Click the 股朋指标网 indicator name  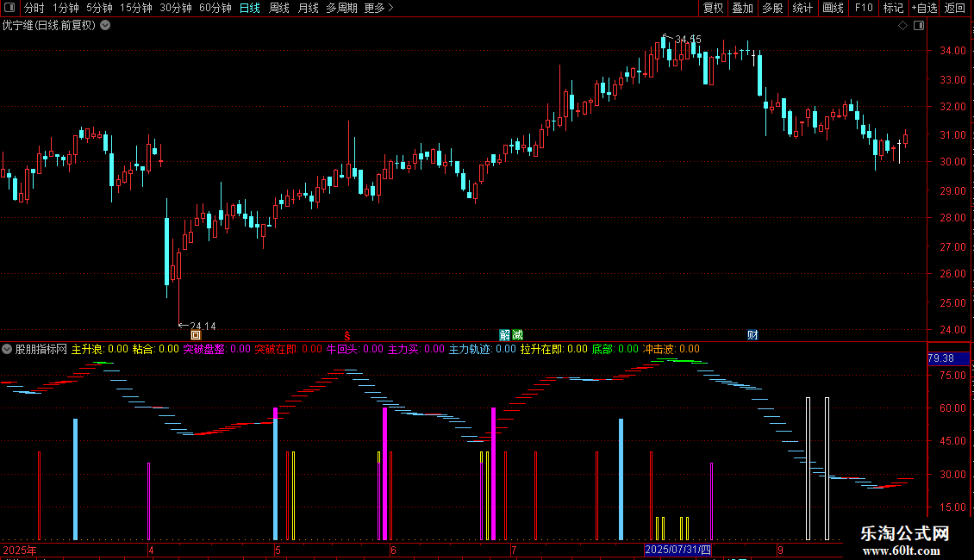point(41,349)
